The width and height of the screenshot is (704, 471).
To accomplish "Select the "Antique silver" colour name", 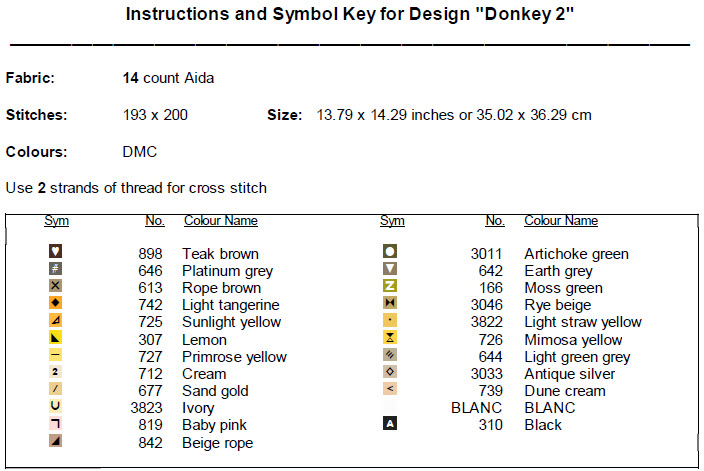I will point(569,374).
